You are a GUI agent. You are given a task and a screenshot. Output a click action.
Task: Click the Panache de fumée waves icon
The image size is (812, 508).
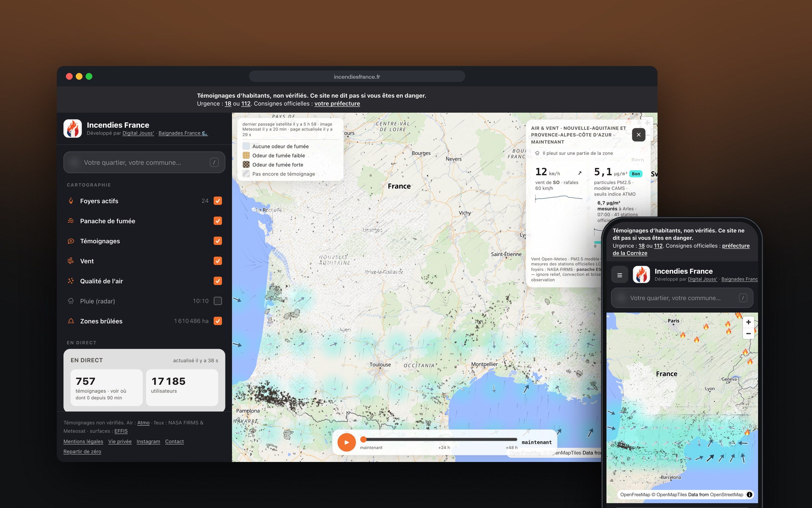(71, 221)
